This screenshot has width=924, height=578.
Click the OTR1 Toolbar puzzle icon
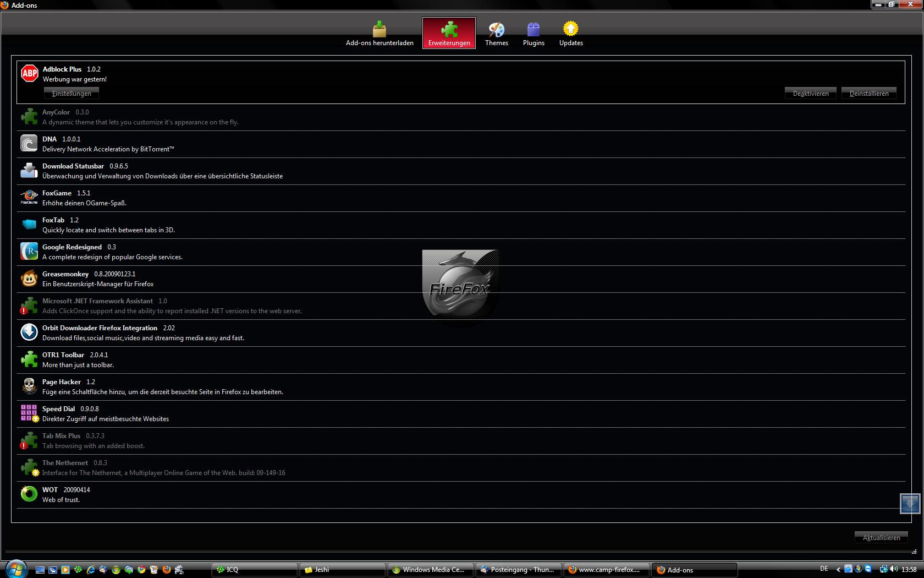pyautogui.click(x=29, y=359)
